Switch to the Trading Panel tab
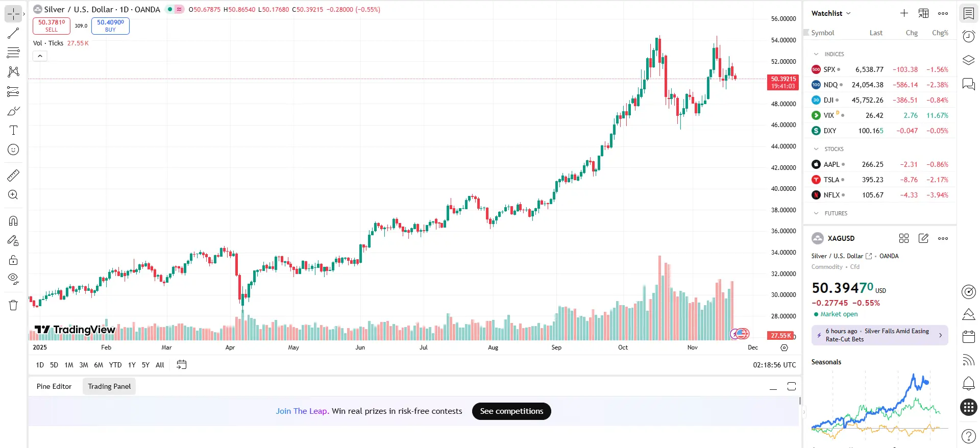 click(109, 386)
